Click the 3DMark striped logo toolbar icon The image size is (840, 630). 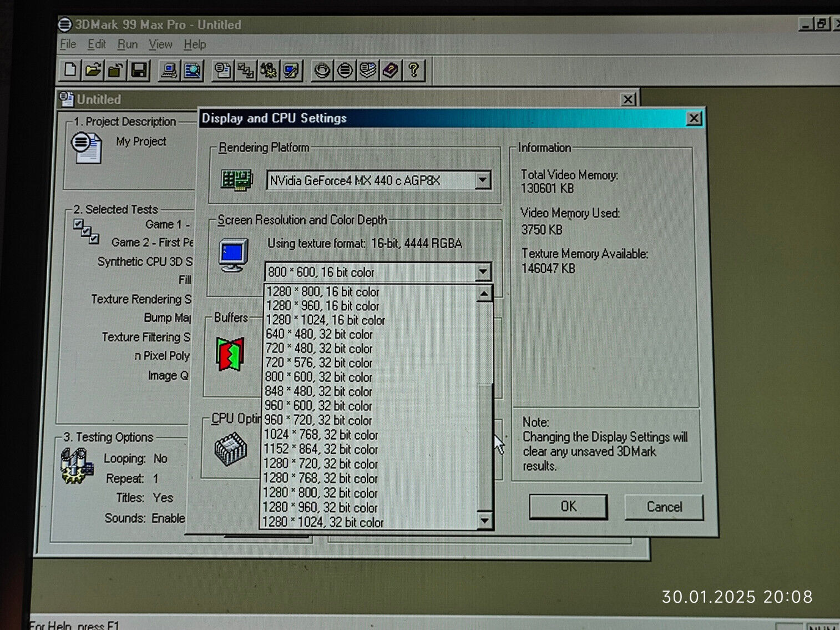[x=345, y=70]
